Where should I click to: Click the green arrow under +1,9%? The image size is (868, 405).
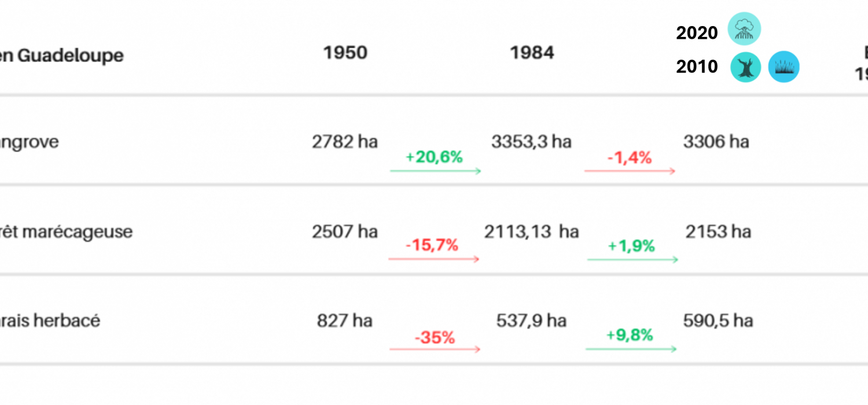632,260
